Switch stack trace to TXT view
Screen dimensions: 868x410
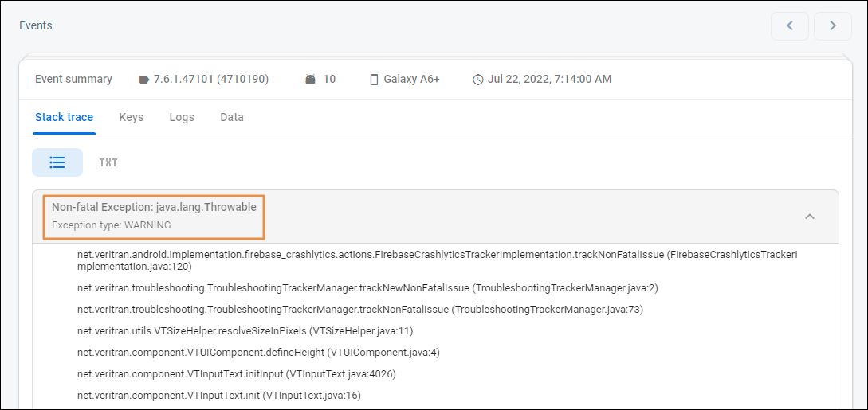pos(108,162)
